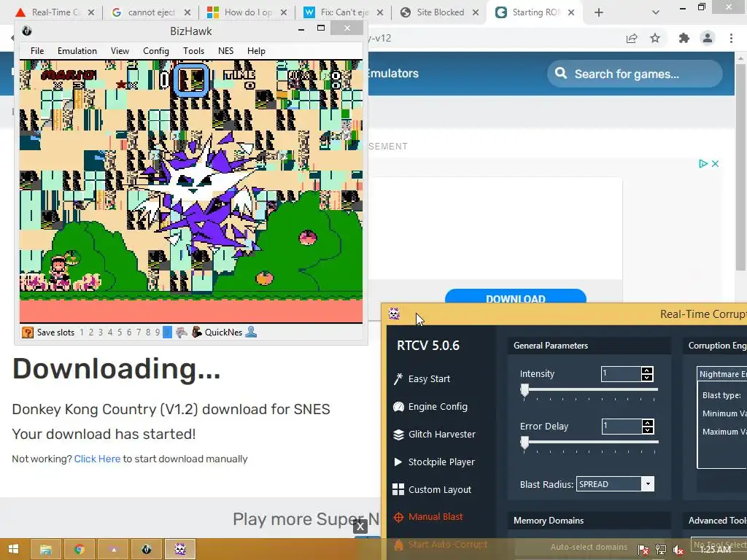747x560 pixels.
Task: Select save slot 1 in BizHawk
Action: [82, 332]
